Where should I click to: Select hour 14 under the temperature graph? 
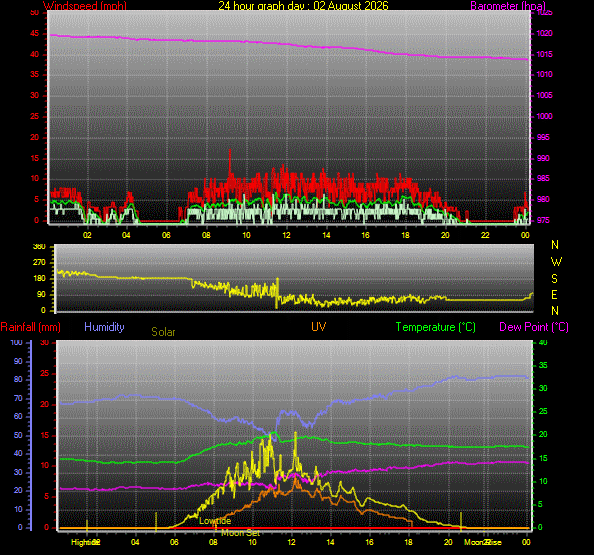point(330,542)
